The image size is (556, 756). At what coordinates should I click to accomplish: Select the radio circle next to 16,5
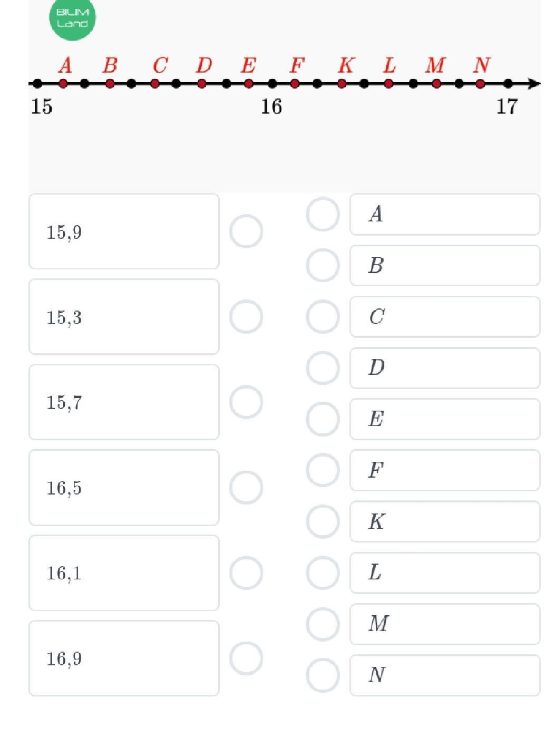pyautogui.click(x=246, y=488)
